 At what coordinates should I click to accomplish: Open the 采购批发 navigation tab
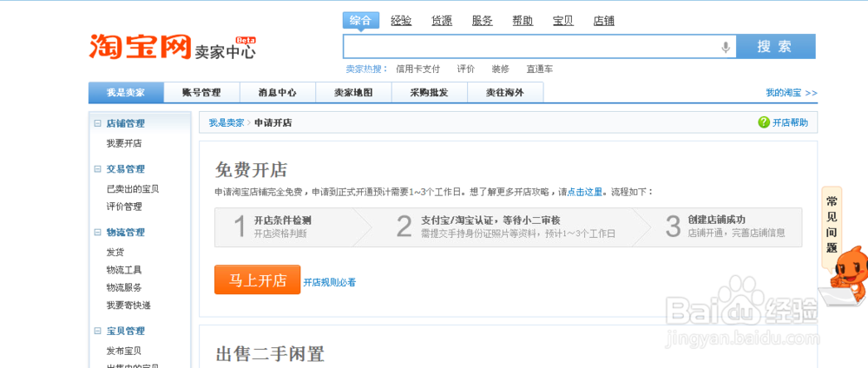(x=430, y=92)
